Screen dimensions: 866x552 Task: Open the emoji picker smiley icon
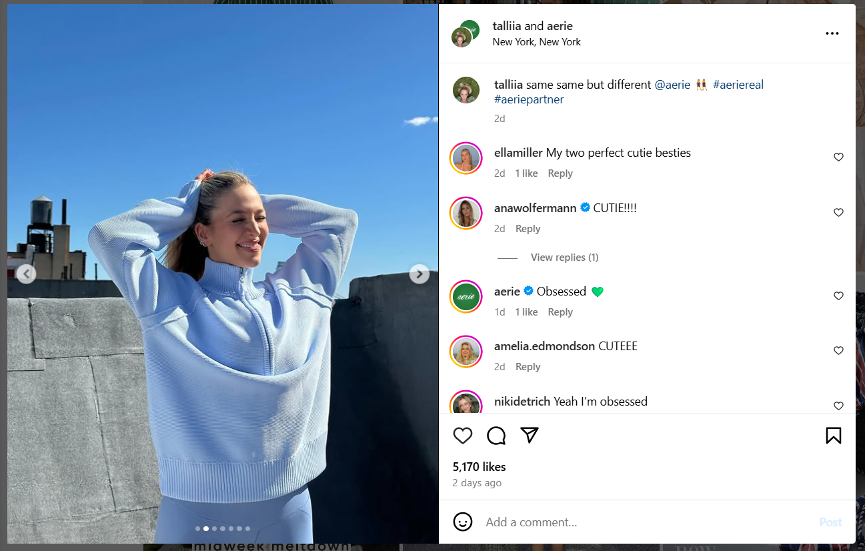coord(462,522)
